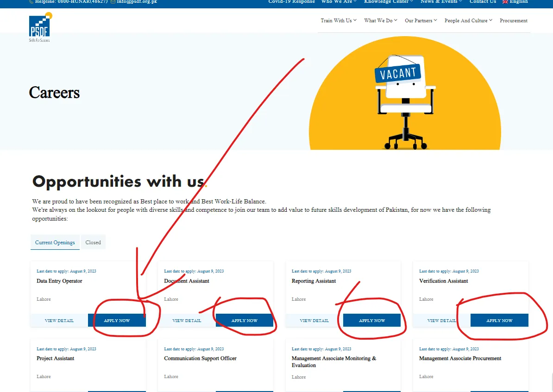This screenshot has height=392, width=553.
Task: Expand People And Culture menu
Action: pos(468,20)
